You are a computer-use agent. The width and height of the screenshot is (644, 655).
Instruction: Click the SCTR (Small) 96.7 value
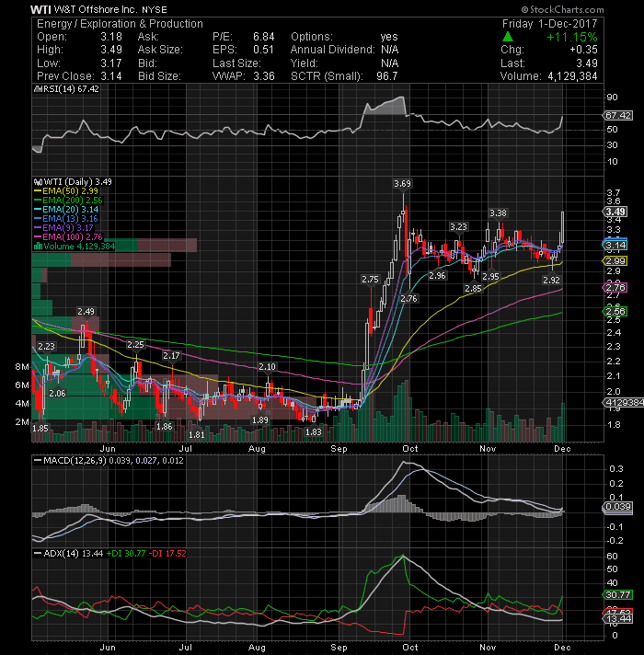pos(386,76)
